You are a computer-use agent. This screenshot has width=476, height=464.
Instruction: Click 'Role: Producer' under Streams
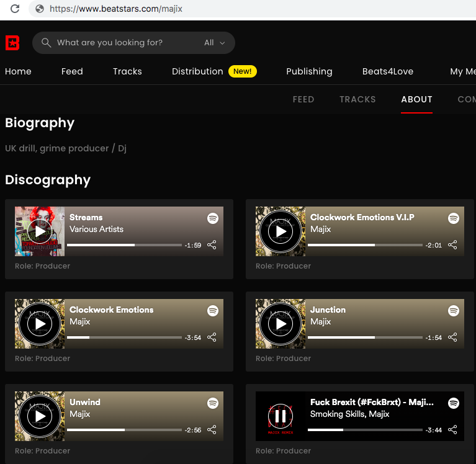(42, 266)
